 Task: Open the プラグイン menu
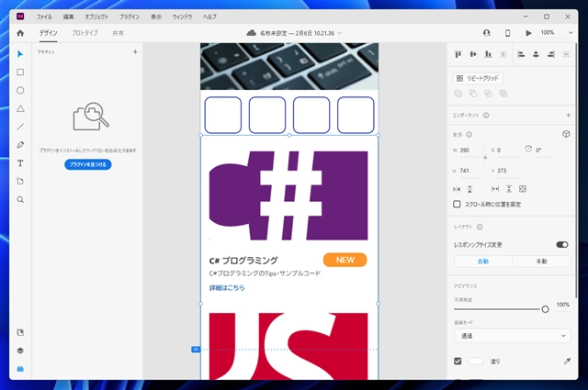(x=130, y=17)
